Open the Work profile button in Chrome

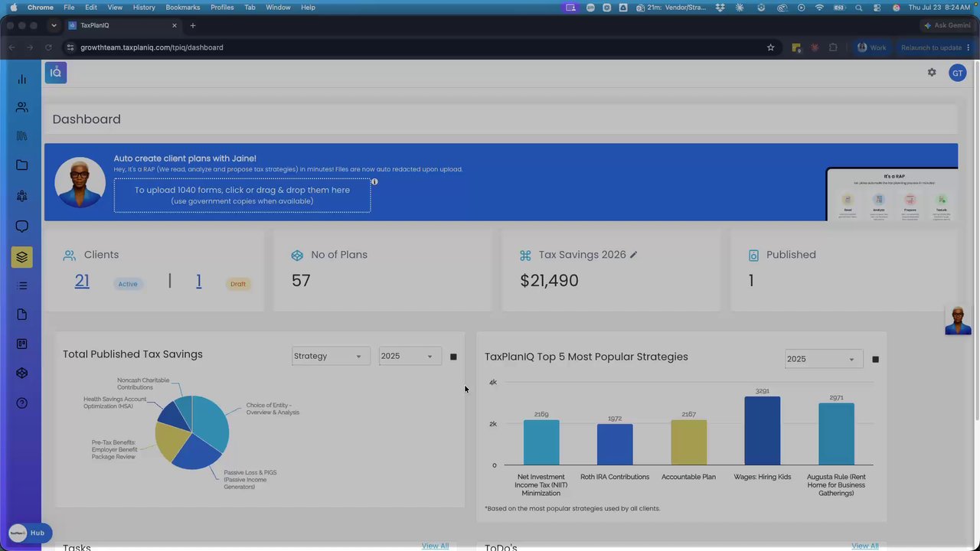pyautogui.click(x=871, y=47)
